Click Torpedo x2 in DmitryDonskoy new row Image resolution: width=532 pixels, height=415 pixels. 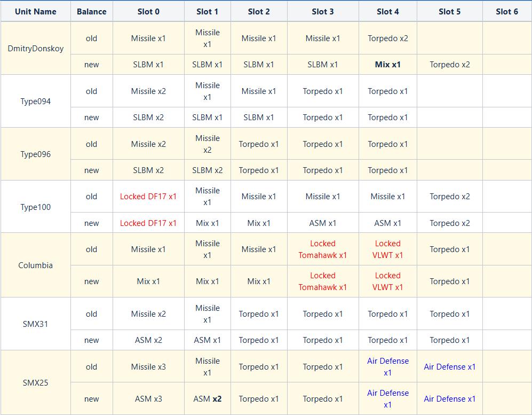(x=449, y=65)
